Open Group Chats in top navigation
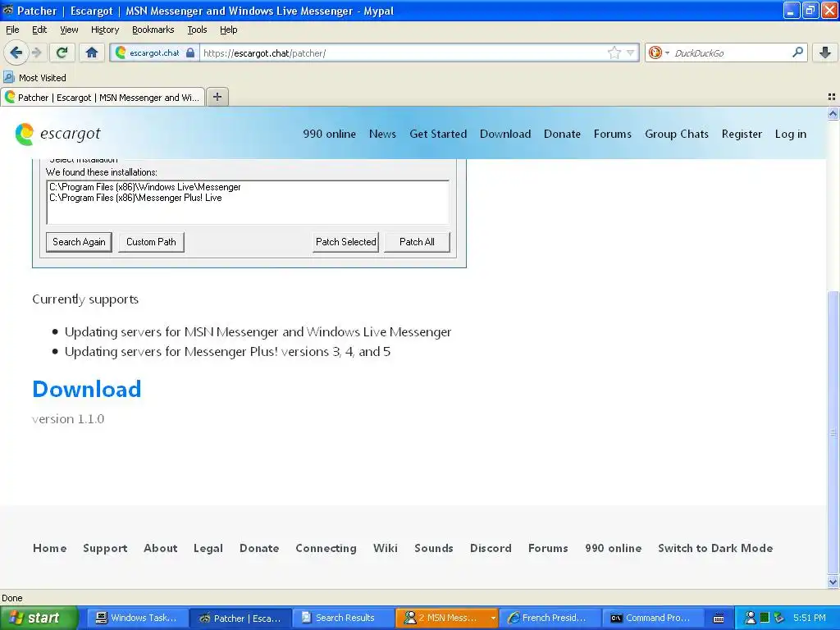 pyautogui.click(x=677, y=134)
